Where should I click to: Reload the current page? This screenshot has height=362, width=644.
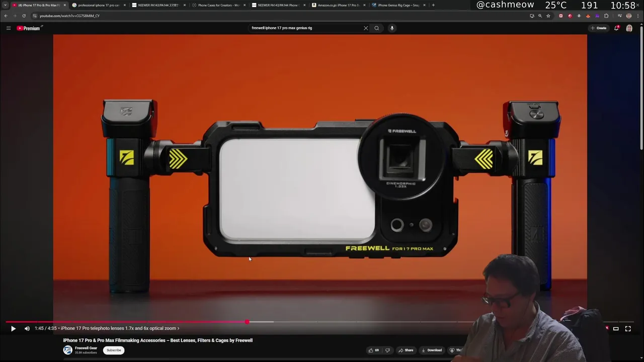[24, 16]
